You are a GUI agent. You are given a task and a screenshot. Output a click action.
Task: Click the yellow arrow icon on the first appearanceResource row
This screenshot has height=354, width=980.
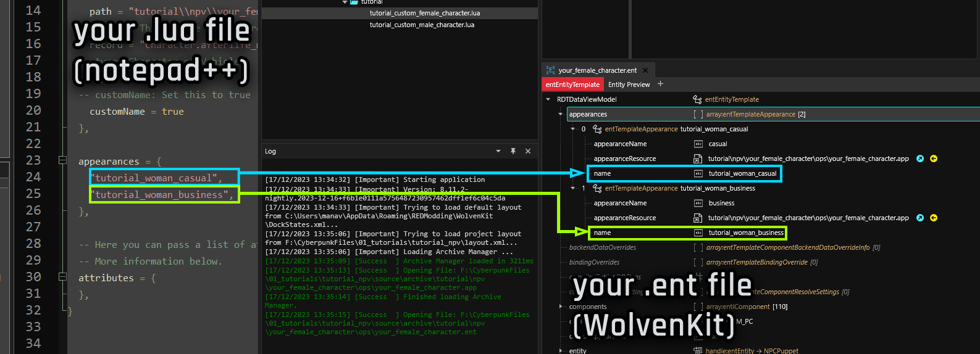click(934, 158)
